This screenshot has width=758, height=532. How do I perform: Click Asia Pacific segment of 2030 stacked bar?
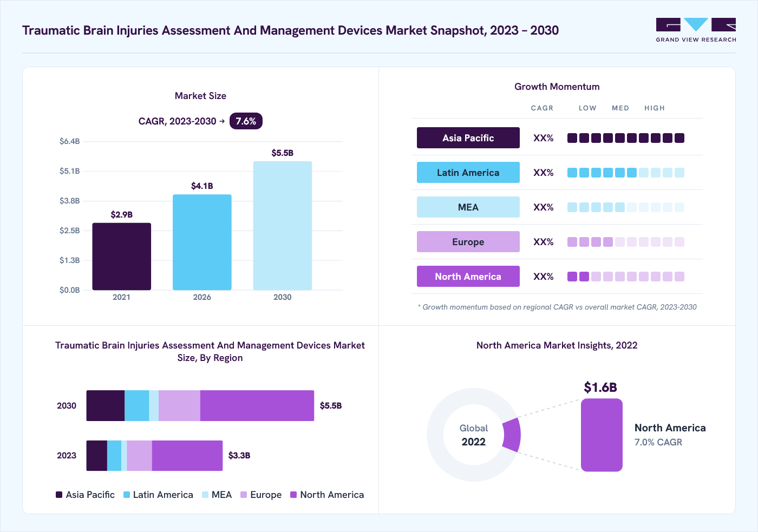[106, 405]
